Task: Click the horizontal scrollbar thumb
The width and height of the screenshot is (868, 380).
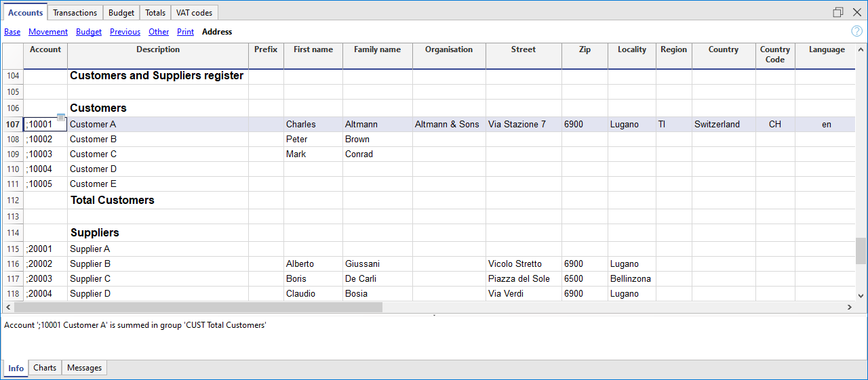Action: [x=198, y=308]
